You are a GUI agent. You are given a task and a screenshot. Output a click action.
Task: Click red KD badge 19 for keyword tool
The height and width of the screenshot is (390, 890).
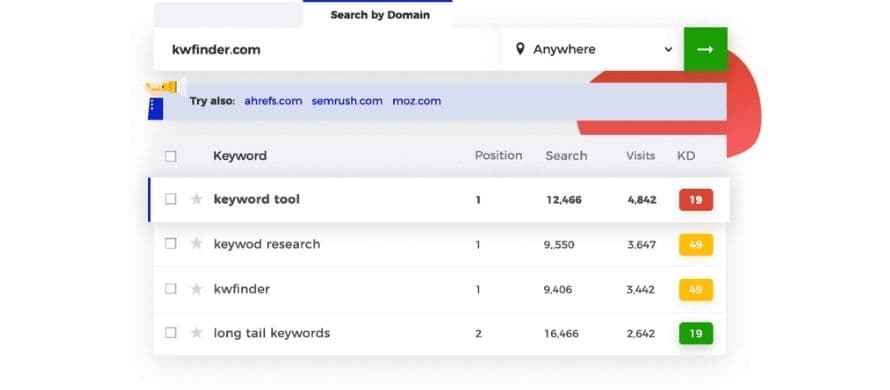click(x=696, y=200)
